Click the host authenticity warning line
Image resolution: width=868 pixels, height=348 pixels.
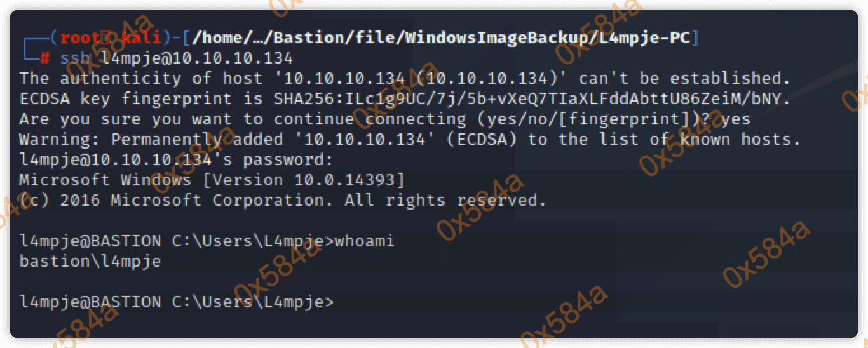tap(405, 79)
